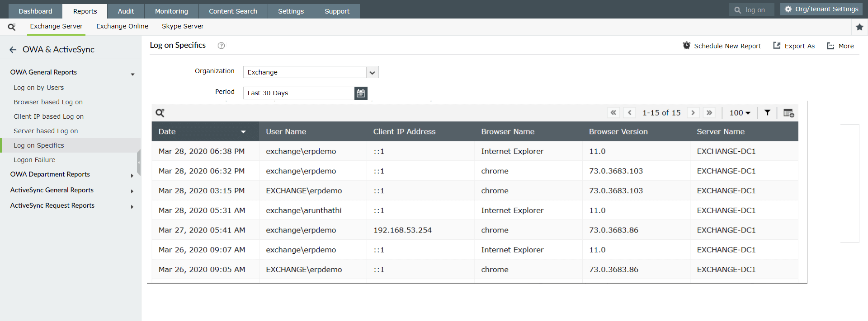This screenshot has width=868, height=321.
Task: Click the Export As button
Action: 794,46
